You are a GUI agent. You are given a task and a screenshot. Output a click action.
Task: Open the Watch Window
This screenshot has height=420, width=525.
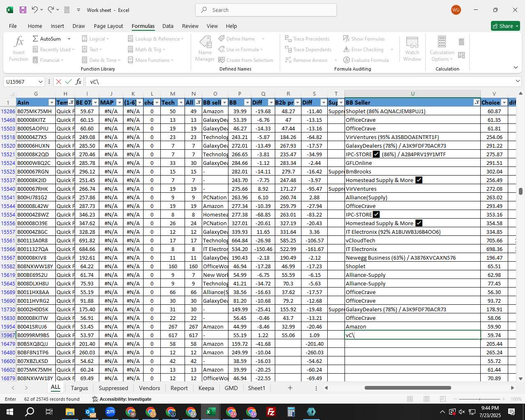tap(412, 49)
